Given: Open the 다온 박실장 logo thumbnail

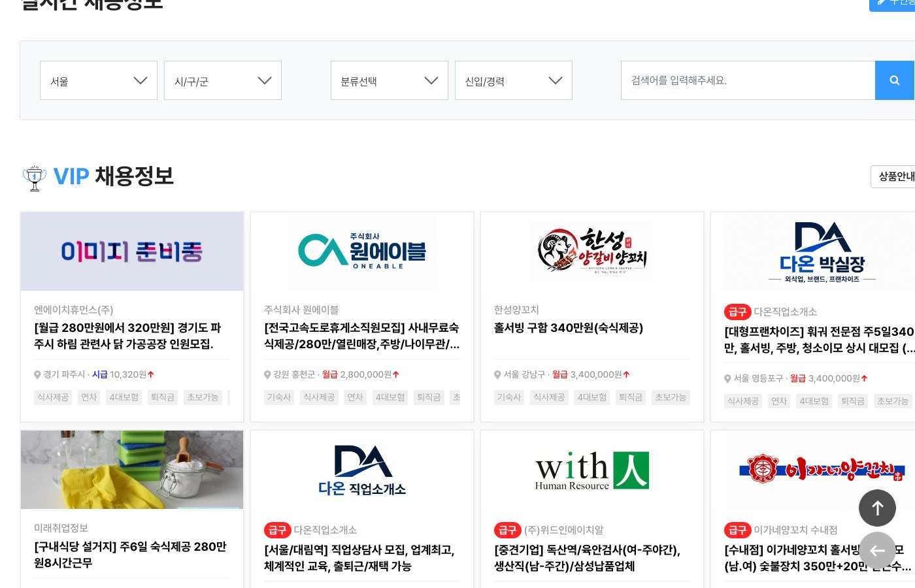Looking at the screenshot, I should 822,253.
